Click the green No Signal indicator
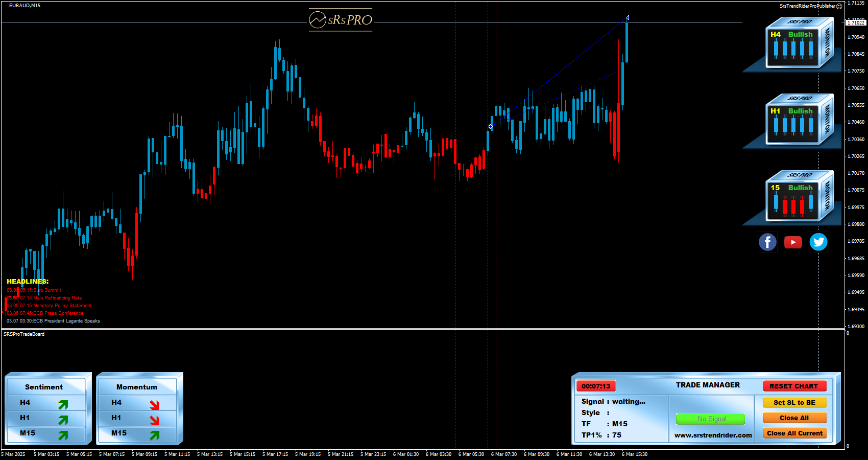The image size is (868, 460). coord(710,419)
